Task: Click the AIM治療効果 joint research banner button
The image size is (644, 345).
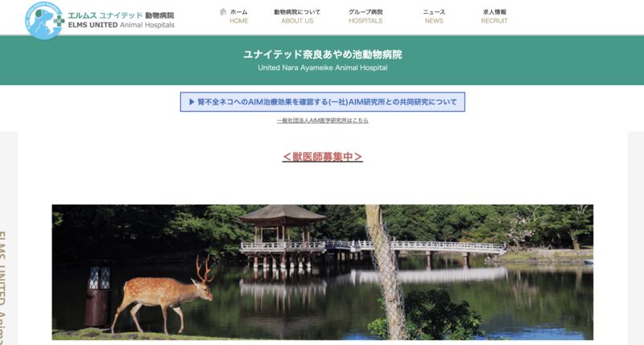Action: 323,102
